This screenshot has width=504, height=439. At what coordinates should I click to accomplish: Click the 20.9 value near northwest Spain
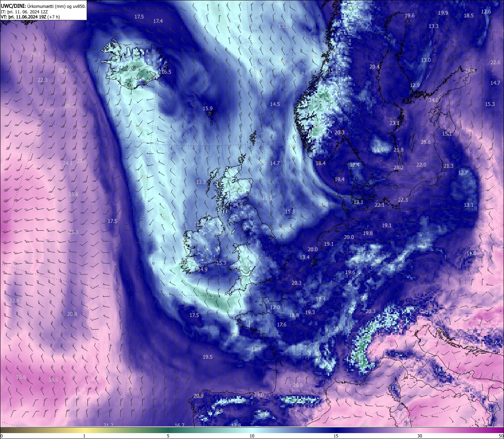point(198,396)
